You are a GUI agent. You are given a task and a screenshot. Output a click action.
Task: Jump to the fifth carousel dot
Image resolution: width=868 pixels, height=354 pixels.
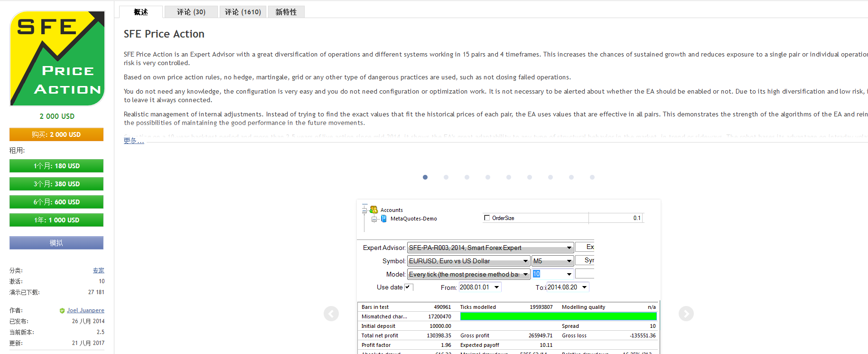coord(509,177)
